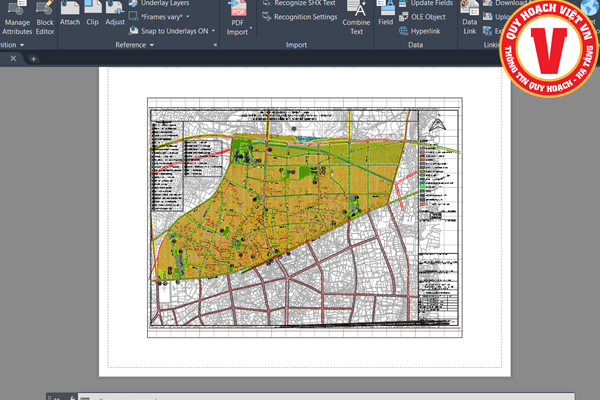Expand the Reference panel title arrow

coord(152,45)
